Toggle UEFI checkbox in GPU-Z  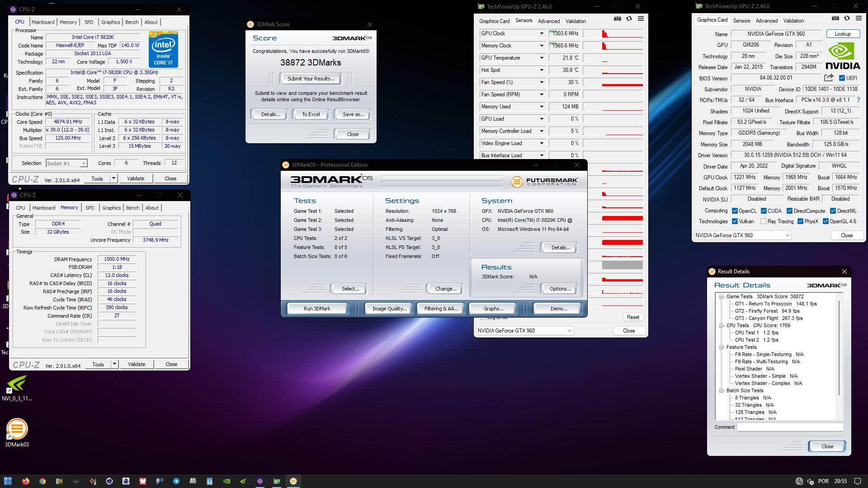click(842, 78)
